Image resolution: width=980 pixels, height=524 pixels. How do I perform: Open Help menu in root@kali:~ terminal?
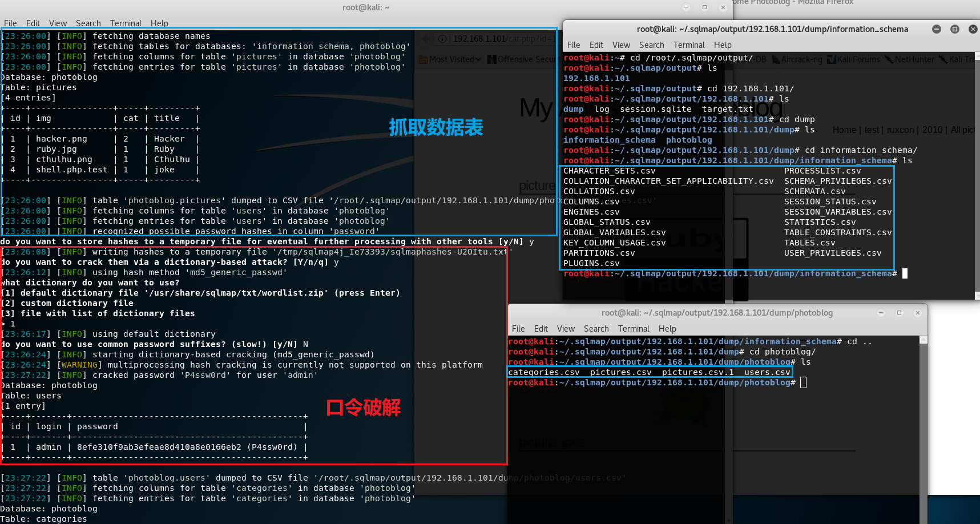[159, 23]
